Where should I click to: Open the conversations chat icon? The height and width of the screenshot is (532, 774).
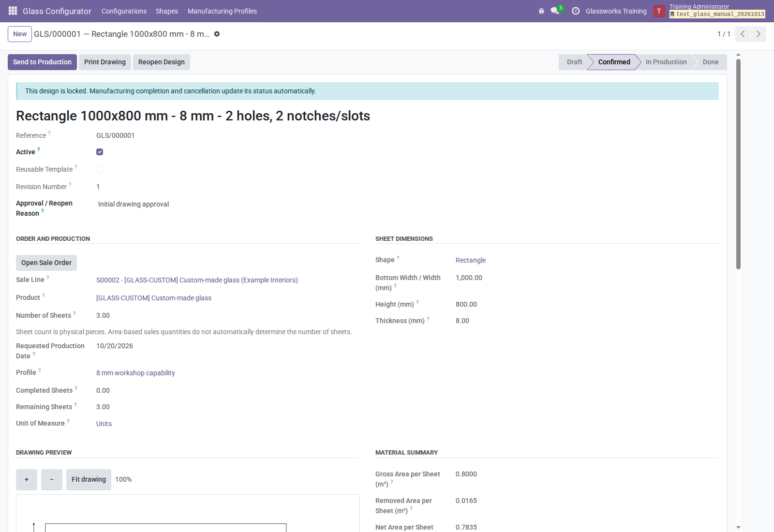[555, 11]
